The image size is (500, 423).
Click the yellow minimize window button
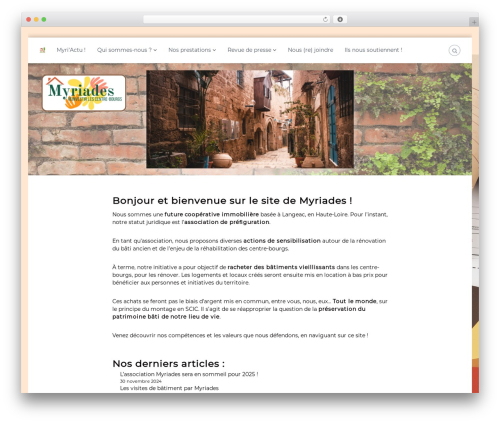36,20
